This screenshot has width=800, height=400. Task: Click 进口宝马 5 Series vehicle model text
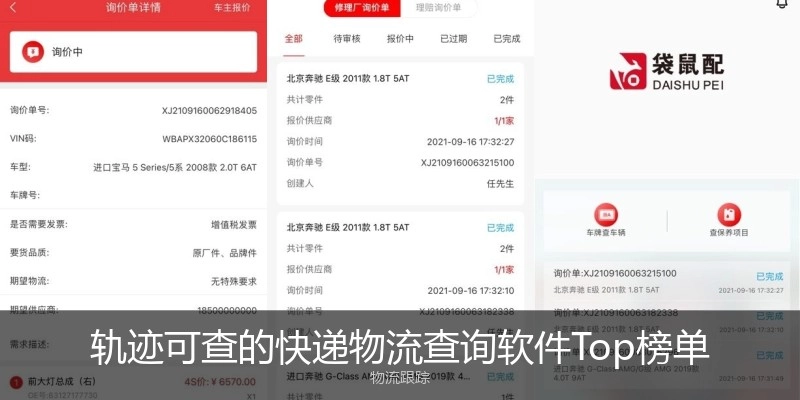pos(175,167)
